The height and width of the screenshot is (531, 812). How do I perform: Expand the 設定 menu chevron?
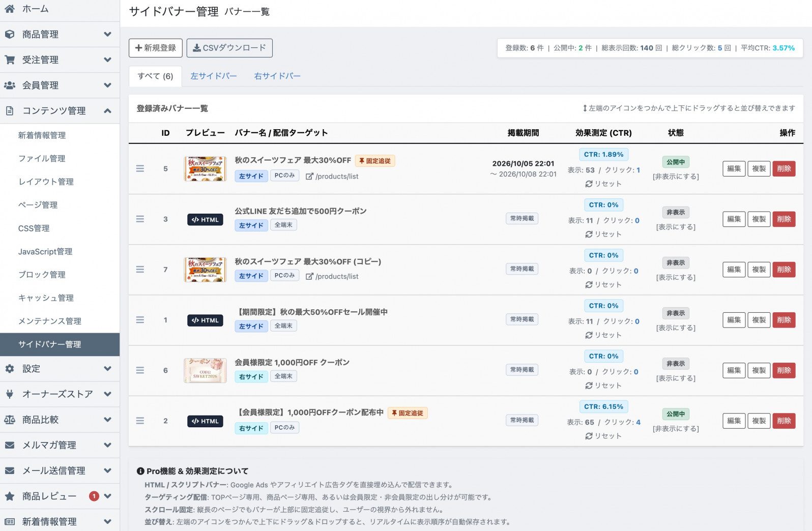(107, 369)
